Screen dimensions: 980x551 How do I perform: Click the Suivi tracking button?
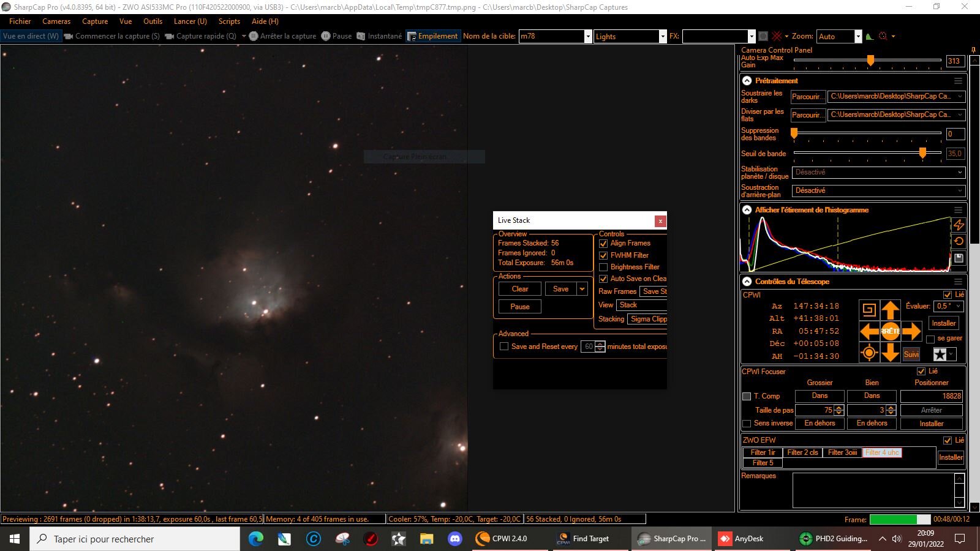pyautogui.click(x=911, y=354)
